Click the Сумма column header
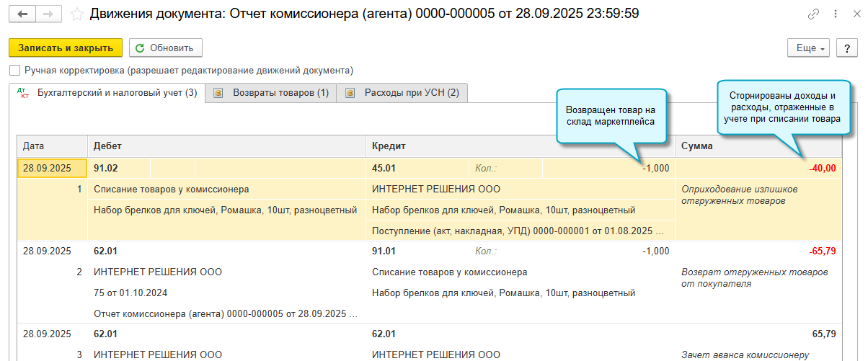 697,146
